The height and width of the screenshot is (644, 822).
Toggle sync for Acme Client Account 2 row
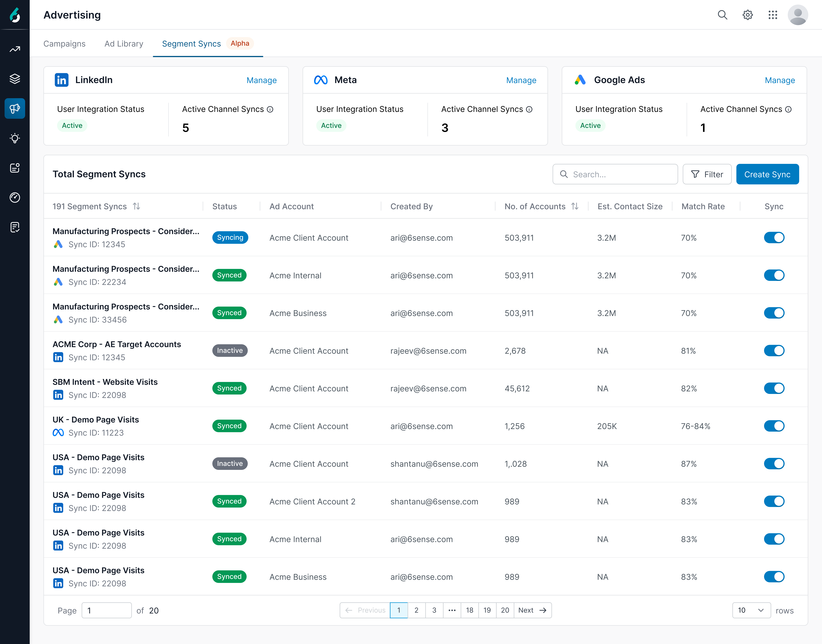click(774, 501)
